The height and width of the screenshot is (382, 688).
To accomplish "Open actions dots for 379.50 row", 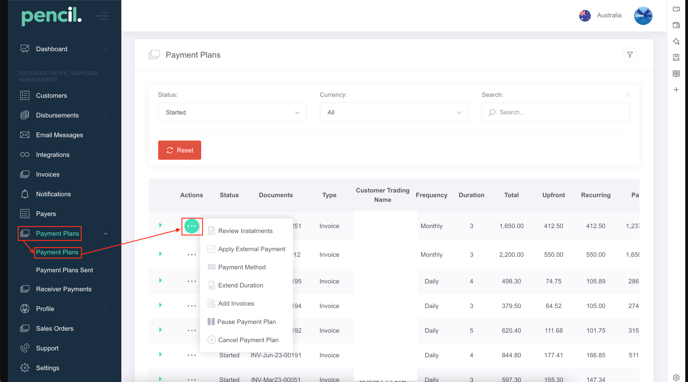I will (192, 306).
